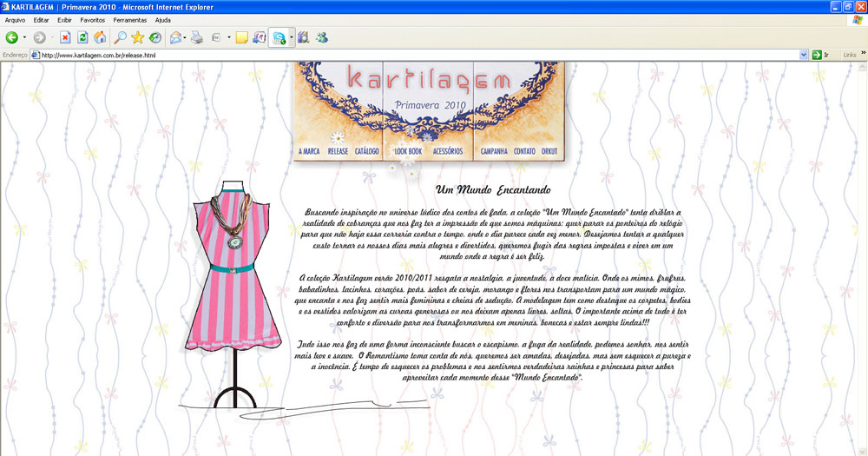Open the Ajuda menu

[163, 20]
